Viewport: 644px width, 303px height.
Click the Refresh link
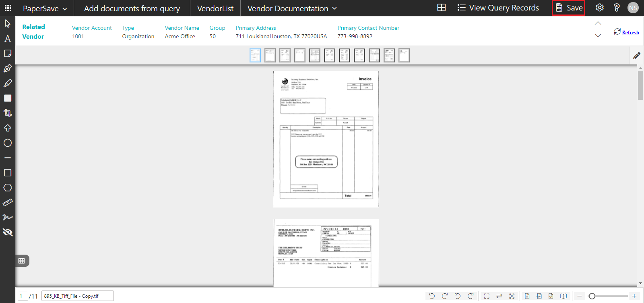(x=630, y=33)
